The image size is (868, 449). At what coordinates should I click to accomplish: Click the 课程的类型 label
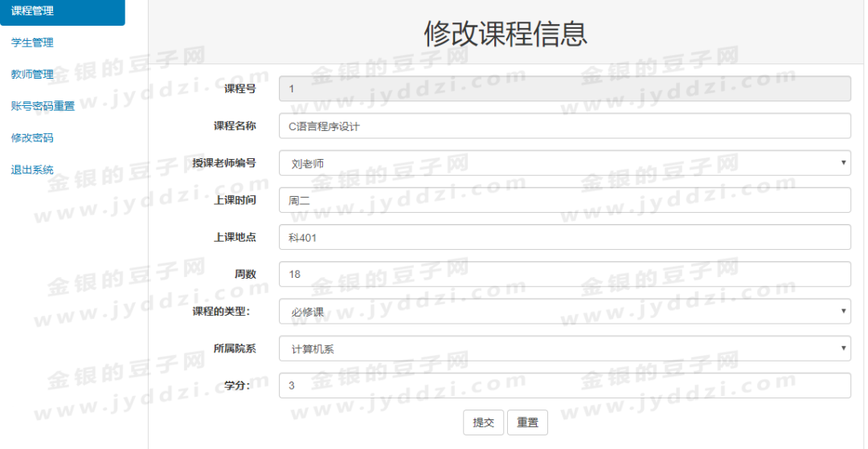(x=221, y=312)
